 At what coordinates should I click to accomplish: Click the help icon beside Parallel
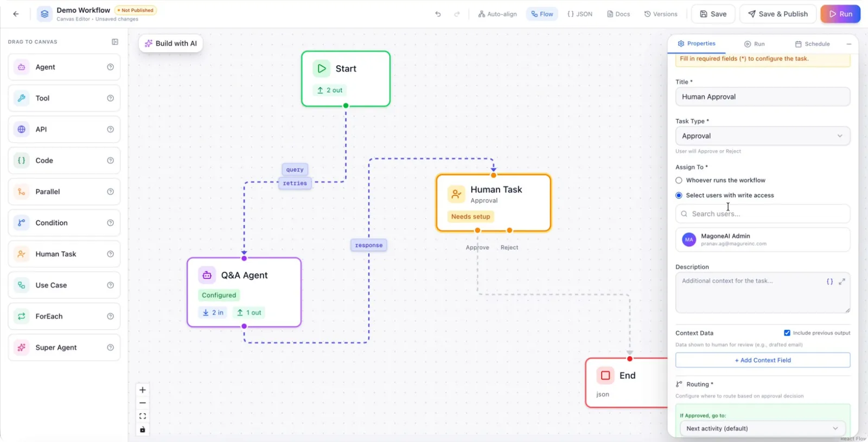coord(111,192)
